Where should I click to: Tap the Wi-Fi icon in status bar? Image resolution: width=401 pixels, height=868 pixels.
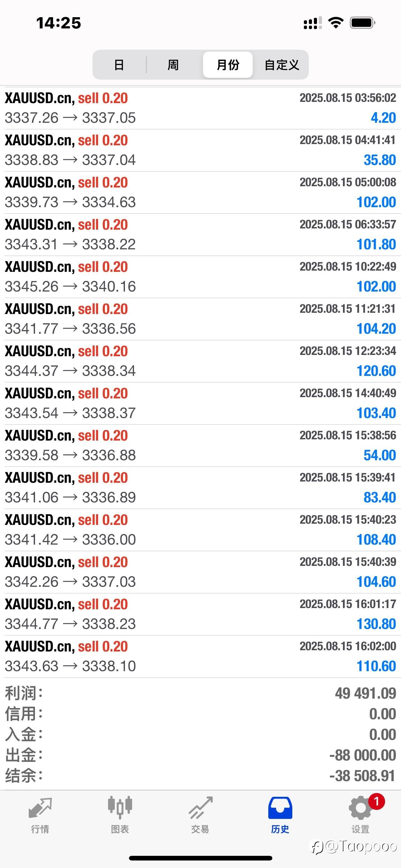(x=336, y=23)
